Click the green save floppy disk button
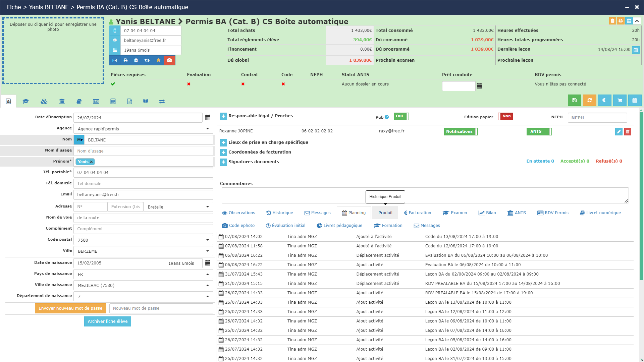The image size is (644, 362). [574, 100]
